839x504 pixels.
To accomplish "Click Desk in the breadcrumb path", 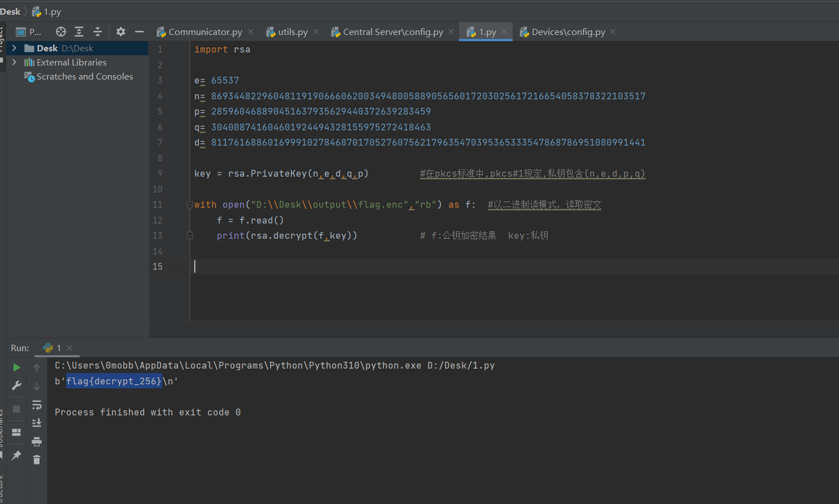I will tap(10, 11).
